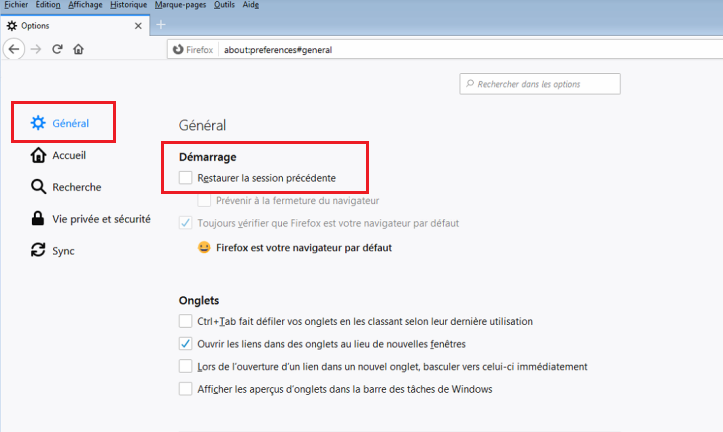Reload the page with the refresh icon
Image resolution: width=723 pixels, height=432 pixels.
click(57, 49)
